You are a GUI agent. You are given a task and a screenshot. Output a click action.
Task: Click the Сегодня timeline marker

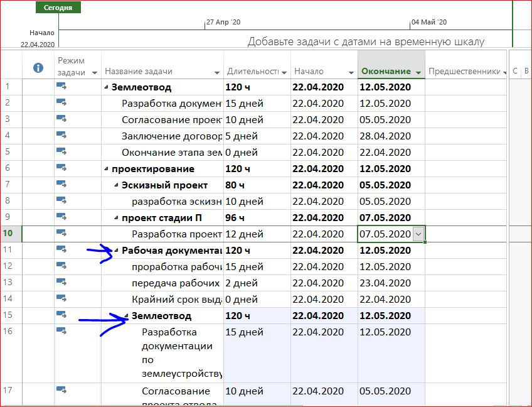click(x=58, y=8)
